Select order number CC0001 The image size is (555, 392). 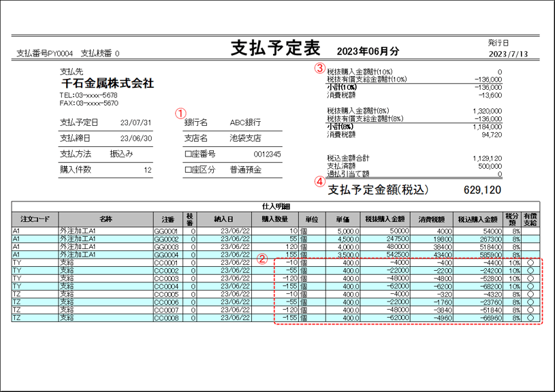point(166,263)
